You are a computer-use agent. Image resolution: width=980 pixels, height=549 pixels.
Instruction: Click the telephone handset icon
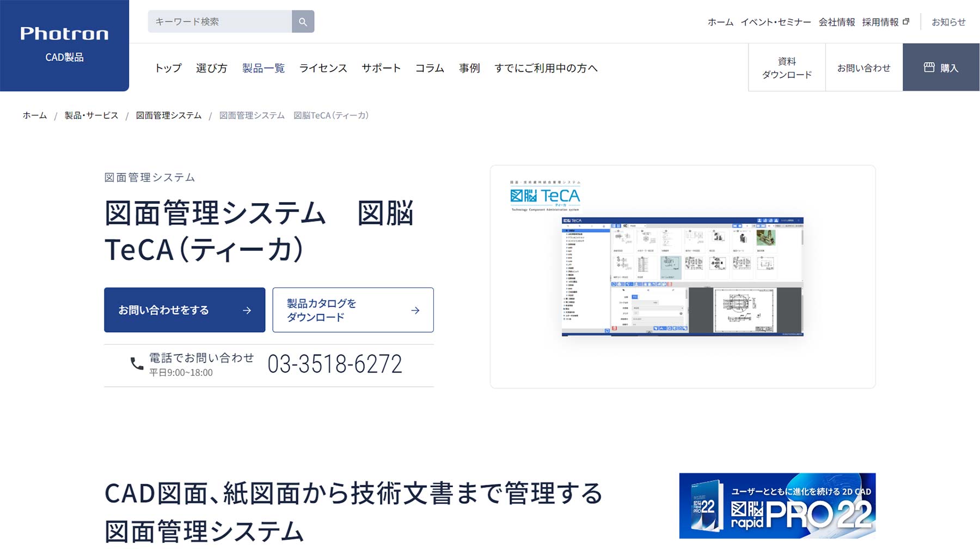(137, 364)
